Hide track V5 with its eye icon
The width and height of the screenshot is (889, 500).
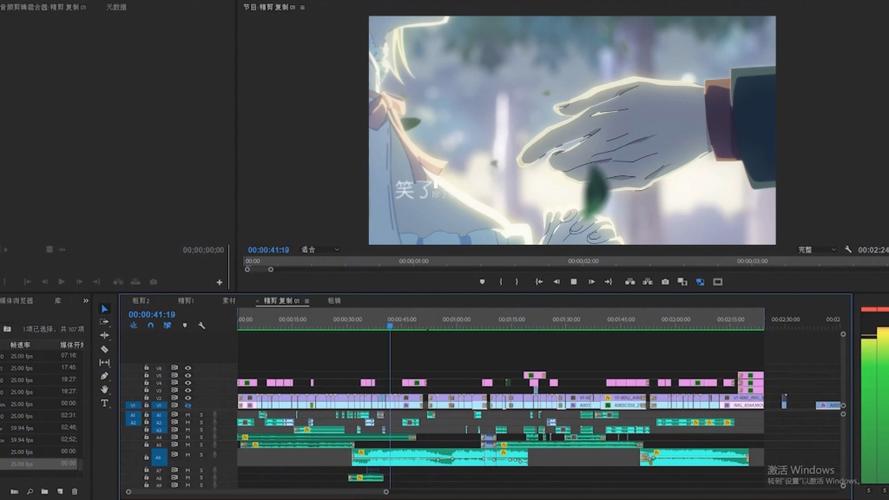(x=188, y=375)
